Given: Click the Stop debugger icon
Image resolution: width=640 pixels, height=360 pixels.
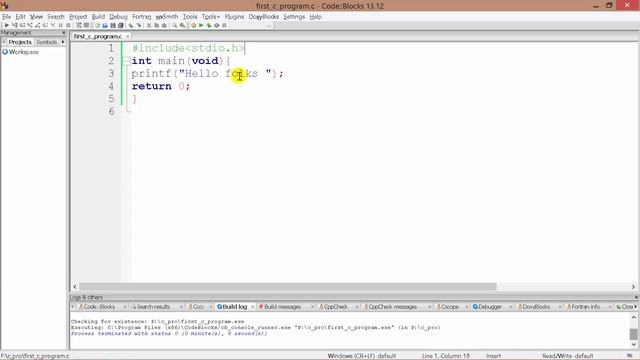Looking at the screenshot, I should (68, 25).
